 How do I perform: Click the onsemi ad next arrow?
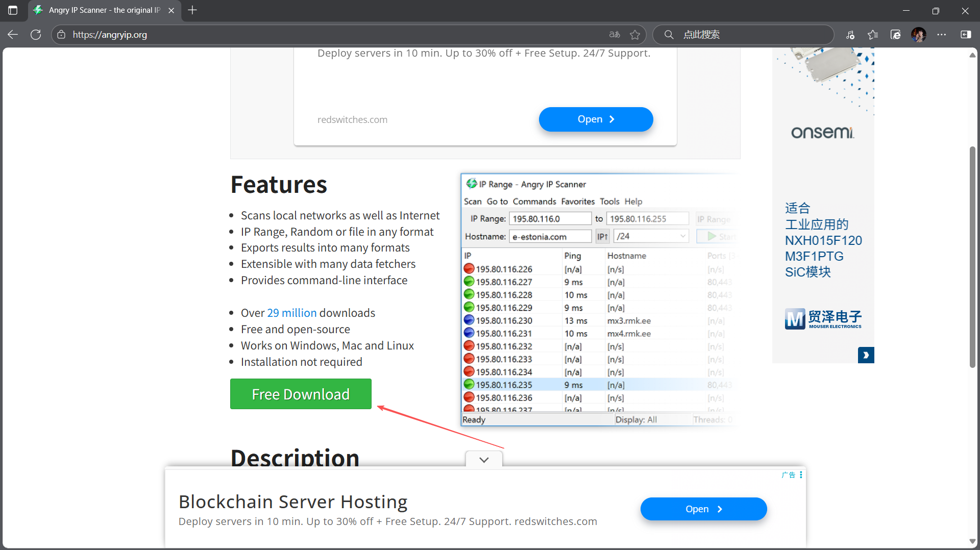point(866,355)
